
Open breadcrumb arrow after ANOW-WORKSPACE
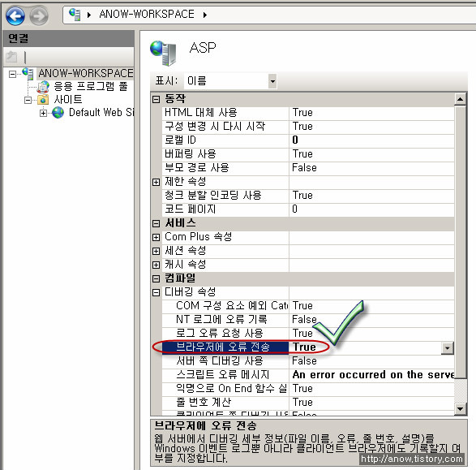click(x=205, y=15)
